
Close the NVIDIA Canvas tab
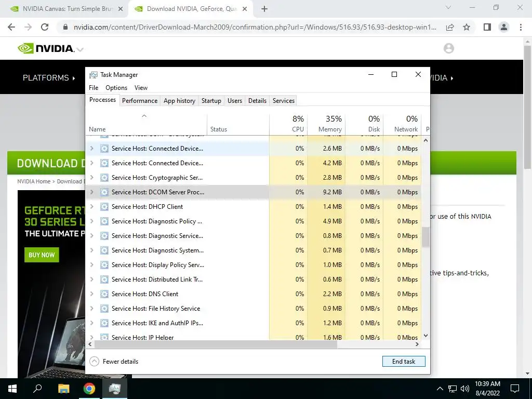point(120,9)
